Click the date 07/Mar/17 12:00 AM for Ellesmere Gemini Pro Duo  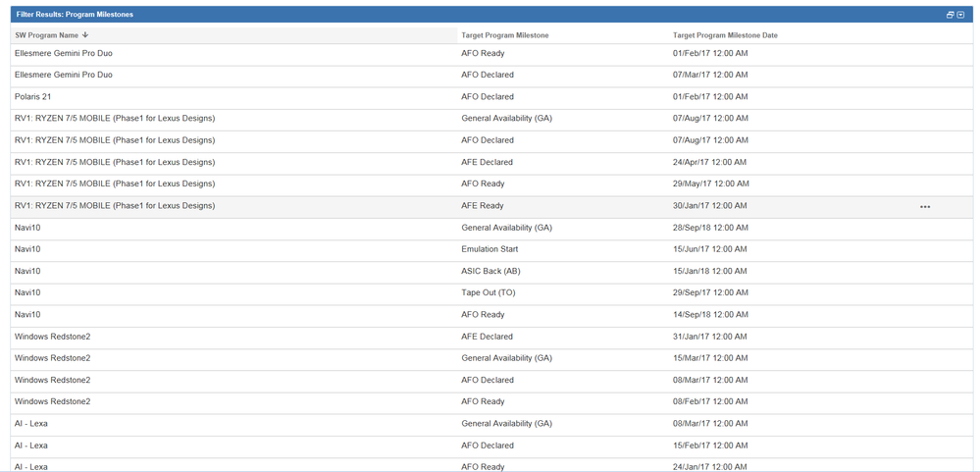point(710,75)
